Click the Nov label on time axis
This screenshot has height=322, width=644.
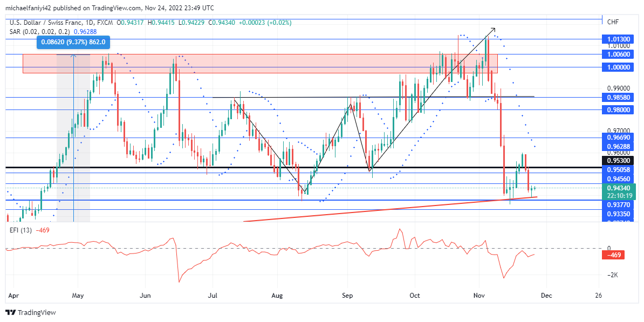(x=479, y=296)
